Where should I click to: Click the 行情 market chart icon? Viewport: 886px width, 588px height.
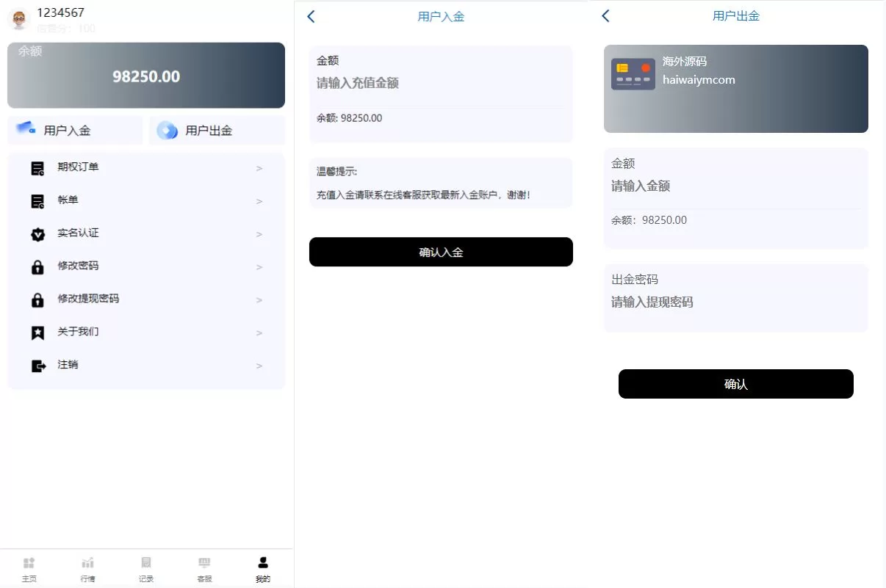[x=87, y=563]
